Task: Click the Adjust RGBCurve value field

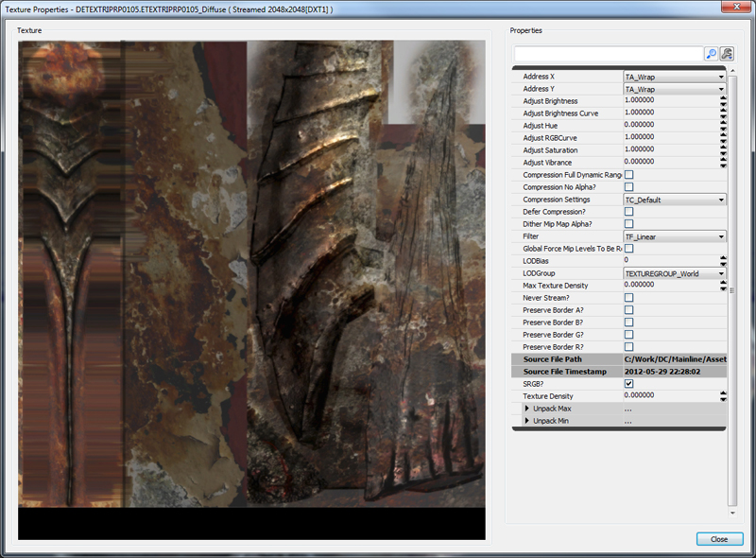Action: [671, 137]
